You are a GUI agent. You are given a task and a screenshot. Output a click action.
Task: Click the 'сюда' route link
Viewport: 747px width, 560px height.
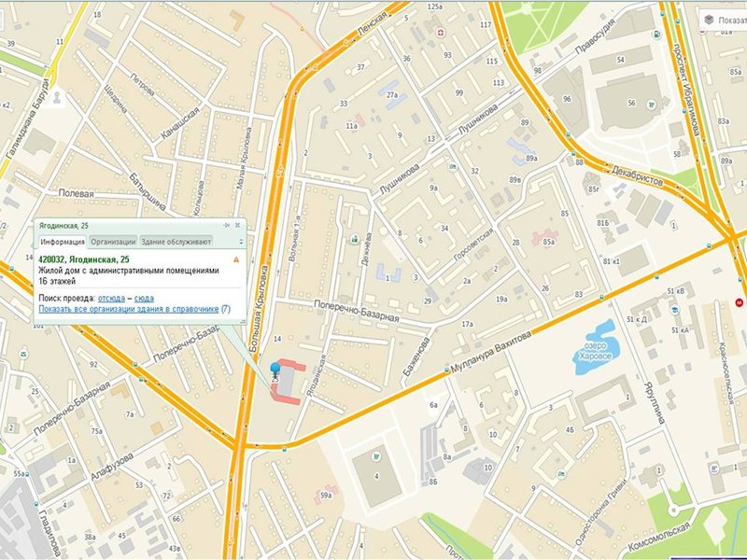click(144, 298)
